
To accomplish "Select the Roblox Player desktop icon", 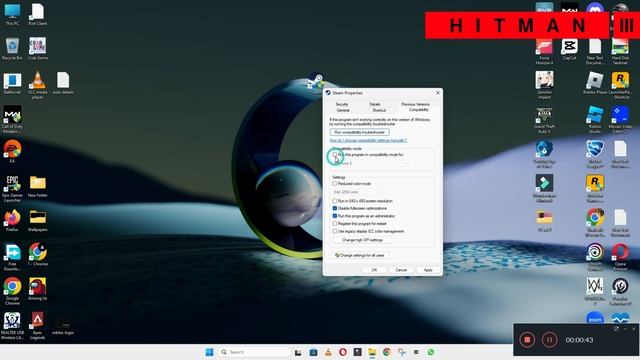I will coord(595,83).
